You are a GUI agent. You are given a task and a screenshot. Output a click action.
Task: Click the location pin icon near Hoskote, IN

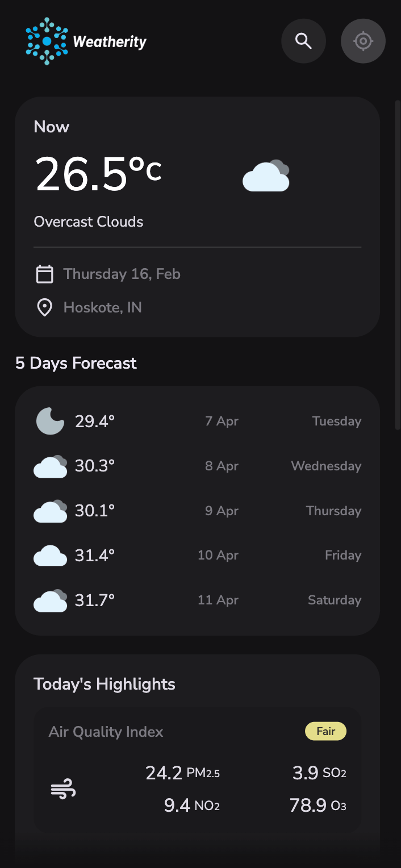(x=44, y=307)
